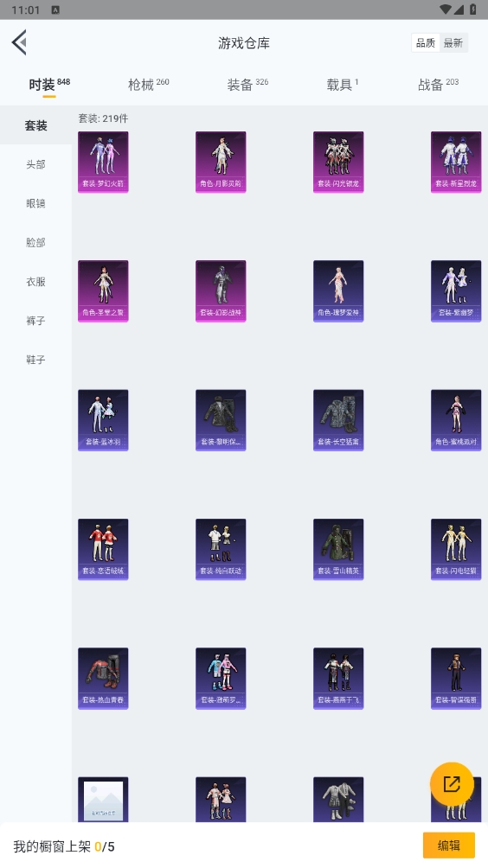Open the 套装-热血青春 outfit card
Screen dimensions: 488x868
103,679
